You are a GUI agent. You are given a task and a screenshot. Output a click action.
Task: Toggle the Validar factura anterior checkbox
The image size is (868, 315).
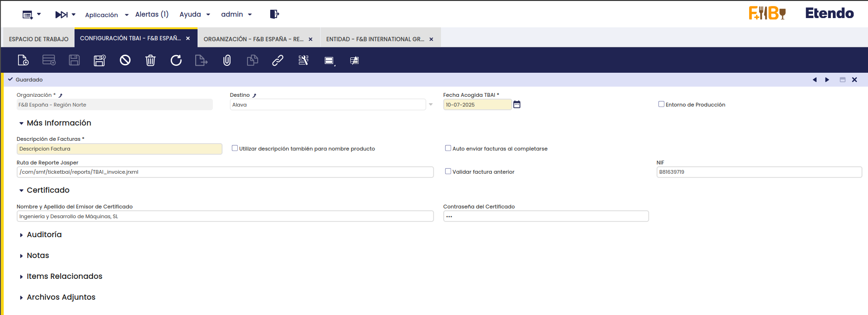click(448, 171)
